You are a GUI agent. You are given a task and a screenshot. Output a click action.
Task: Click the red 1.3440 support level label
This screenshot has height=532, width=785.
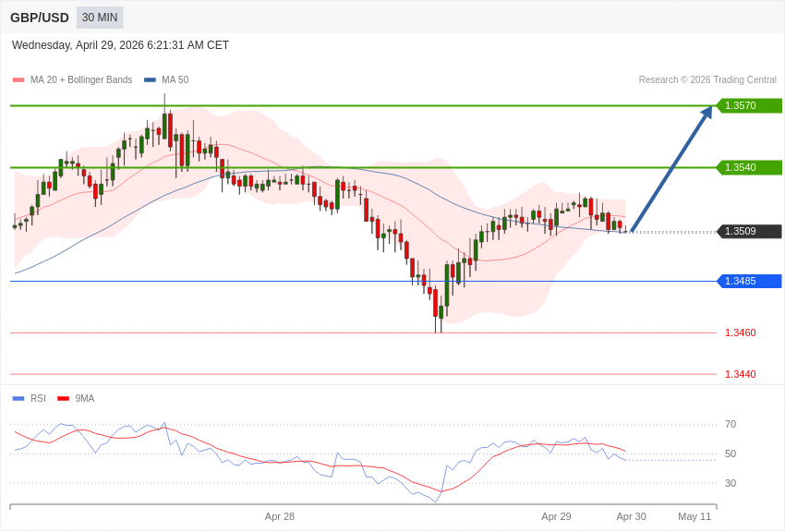point(740,374)
